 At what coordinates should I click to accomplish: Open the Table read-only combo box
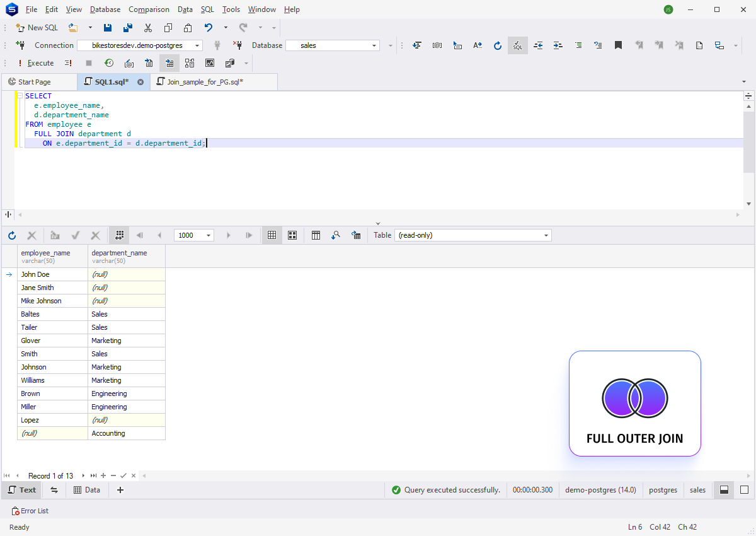[472, 235]
